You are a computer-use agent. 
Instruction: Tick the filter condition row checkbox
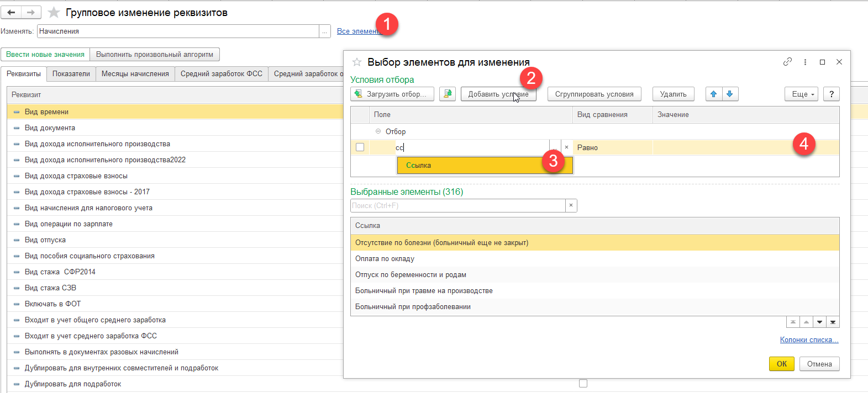point(360,147)
